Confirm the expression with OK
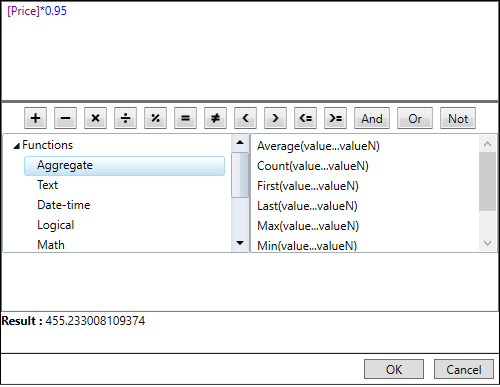The height and width of the screenshot is (387, 500). [x=394, y=369]
